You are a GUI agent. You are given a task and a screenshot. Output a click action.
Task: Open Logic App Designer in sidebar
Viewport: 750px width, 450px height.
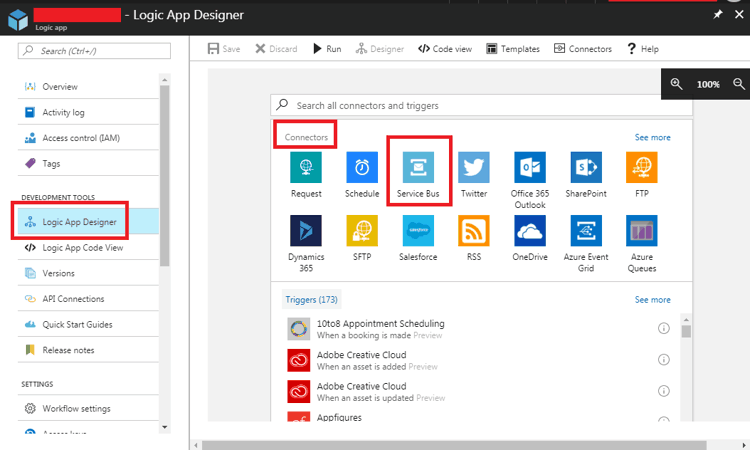click(79, 221)
